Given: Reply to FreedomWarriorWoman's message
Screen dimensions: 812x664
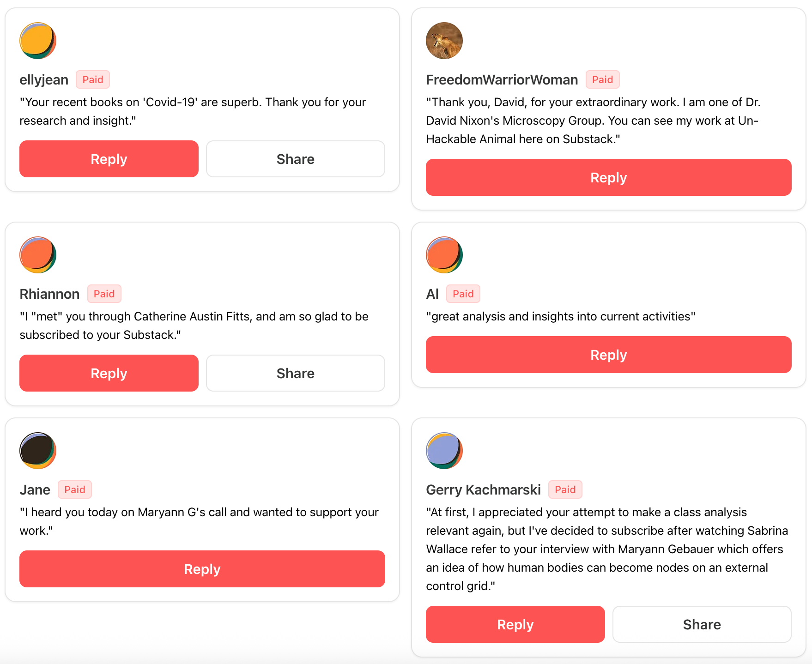Looking at the screenshot, I should (x=608, y=177).
